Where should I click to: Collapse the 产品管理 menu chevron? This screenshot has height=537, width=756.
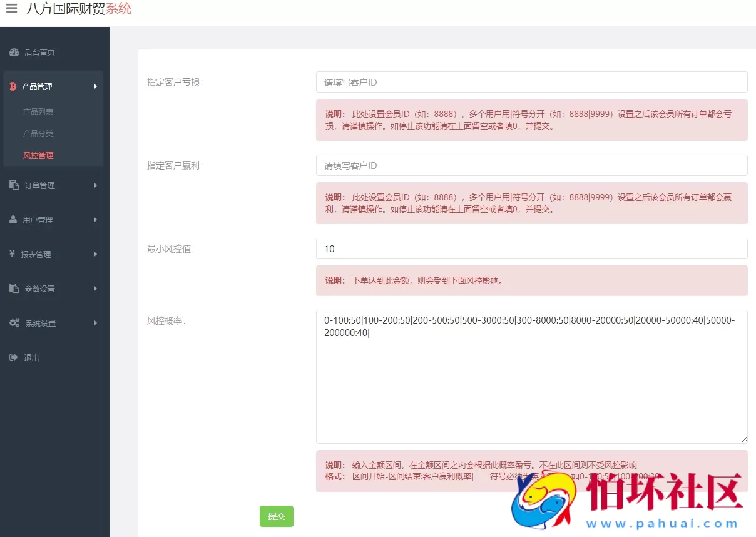click(96, 86)
